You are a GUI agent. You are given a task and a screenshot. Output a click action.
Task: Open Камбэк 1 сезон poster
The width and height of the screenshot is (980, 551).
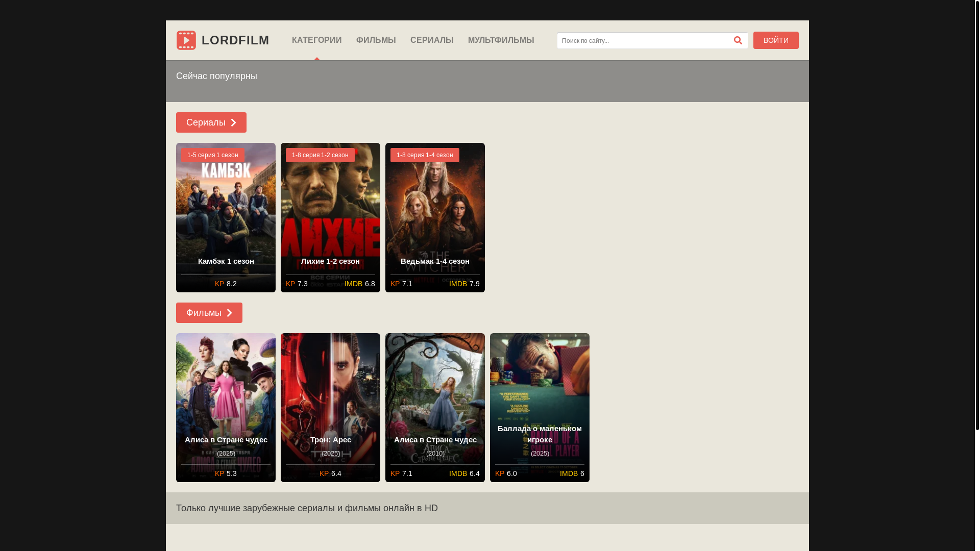226,217
